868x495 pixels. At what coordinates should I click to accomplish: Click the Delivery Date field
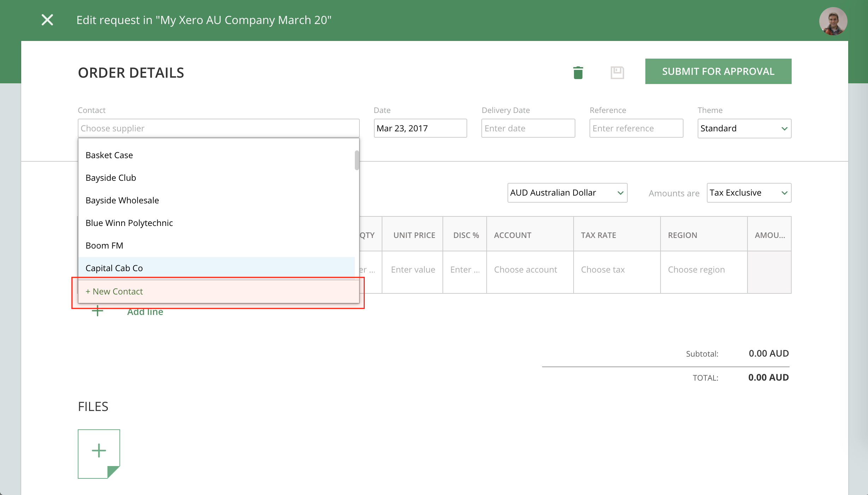coord(528,129)
